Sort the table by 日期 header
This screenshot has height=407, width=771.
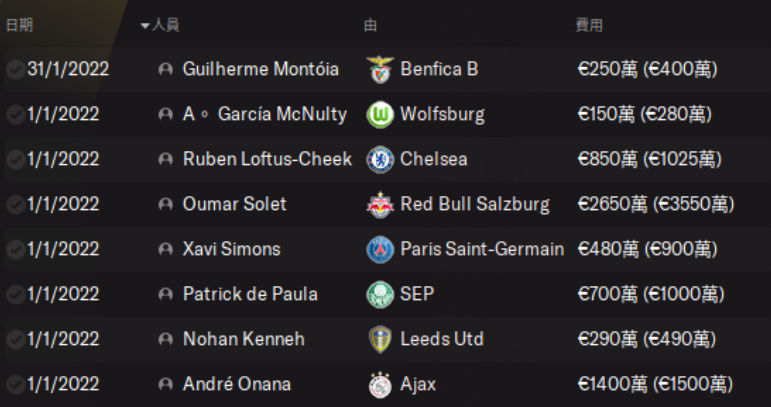tap(19, 25)
